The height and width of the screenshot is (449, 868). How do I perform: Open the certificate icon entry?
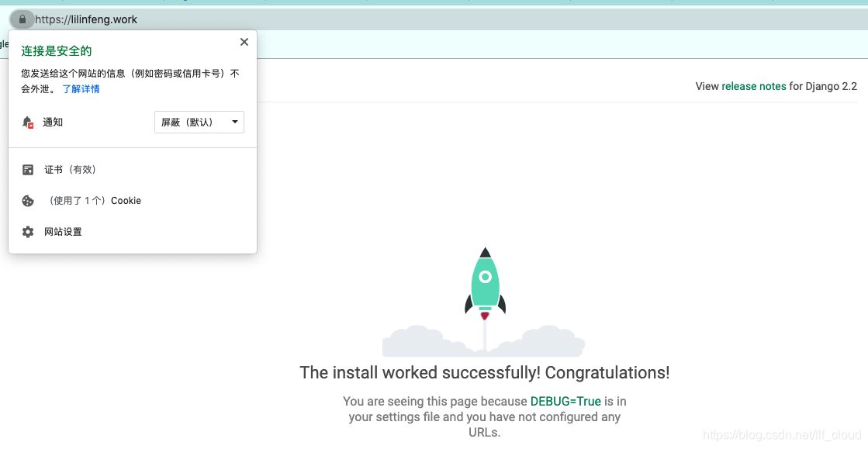(x=28, y=170)
